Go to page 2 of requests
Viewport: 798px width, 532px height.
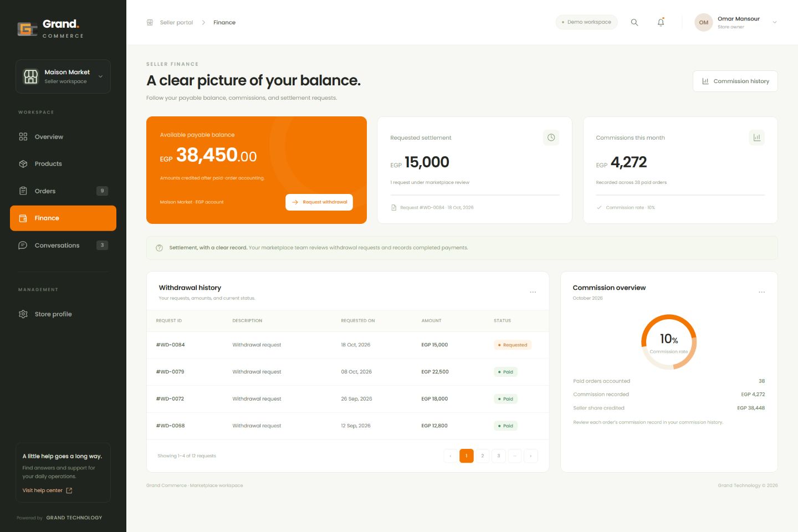pos(483,456)
